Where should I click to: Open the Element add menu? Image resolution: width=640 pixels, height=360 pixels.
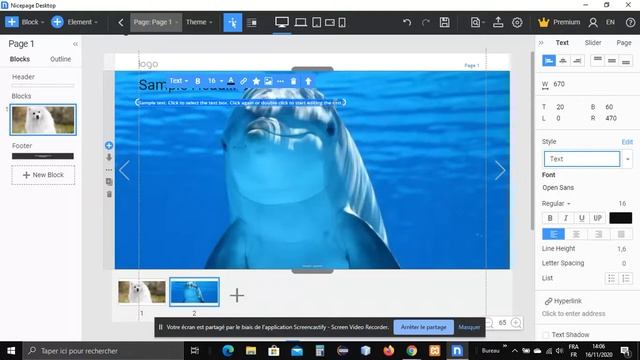click(x=74, y=22)
